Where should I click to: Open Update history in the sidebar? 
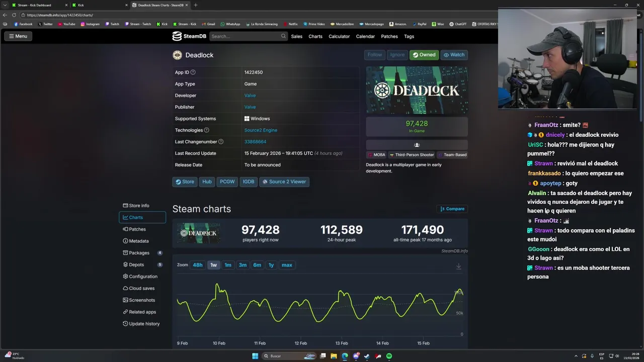coord(142,324)
